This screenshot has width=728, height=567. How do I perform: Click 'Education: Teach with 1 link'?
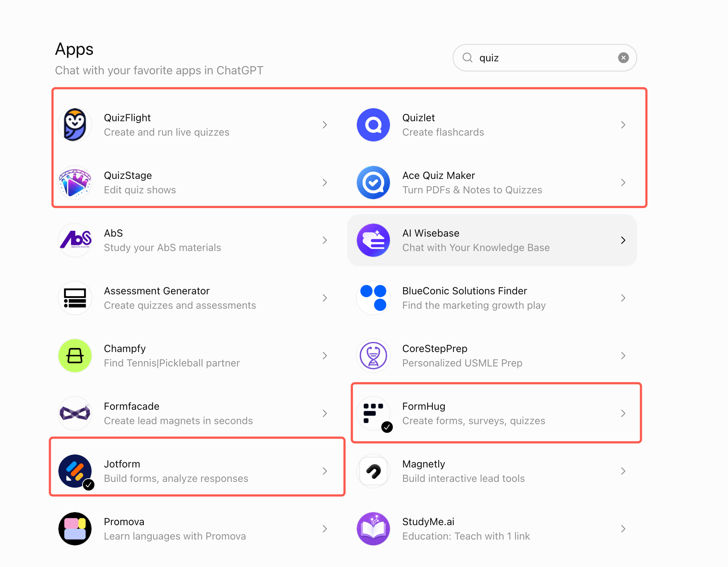pos(466,536)
